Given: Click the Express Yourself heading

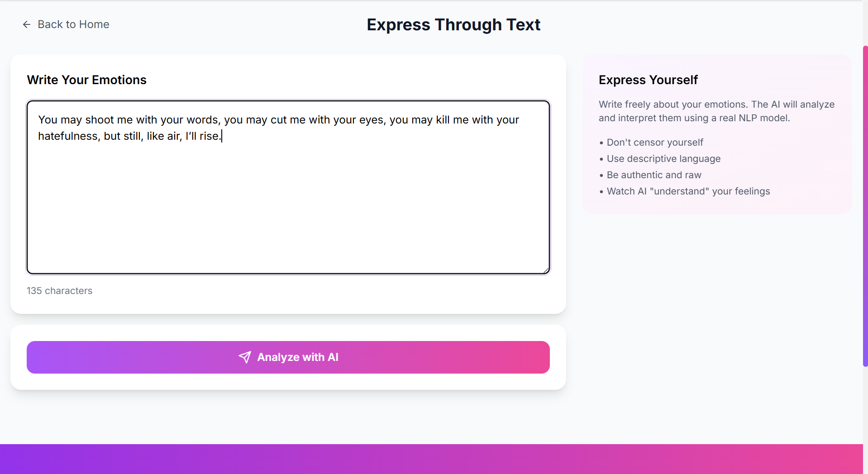Looking at the screenshot, I should pos(648,80).
